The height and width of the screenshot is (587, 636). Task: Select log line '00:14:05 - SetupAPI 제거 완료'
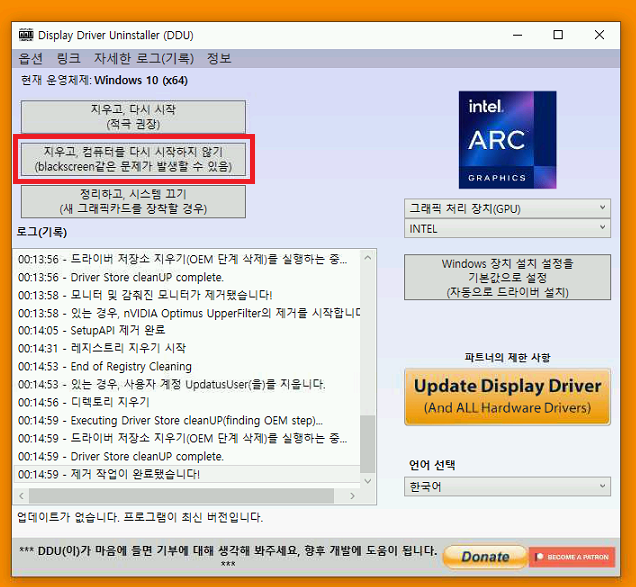(187, 330)
